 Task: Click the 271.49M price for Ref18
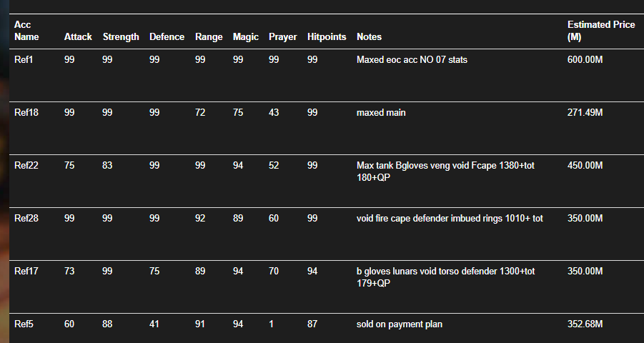pyautogui.click(x=585, y=113)
